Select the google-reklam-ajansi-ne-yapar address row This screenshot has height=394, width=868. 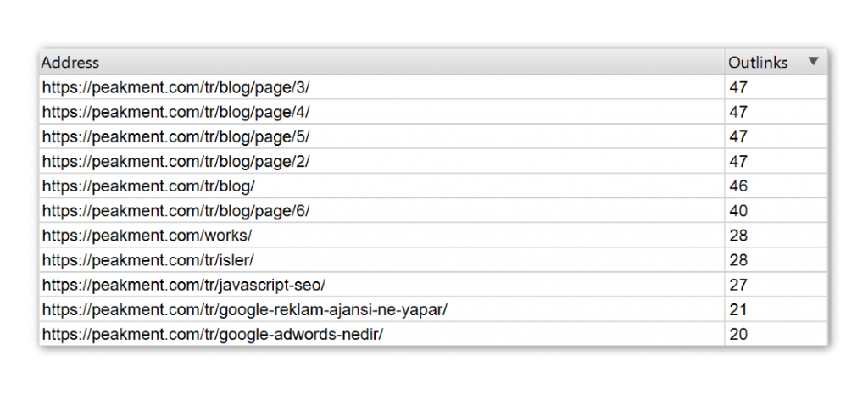pyautogui.click(x=244, y=309)
